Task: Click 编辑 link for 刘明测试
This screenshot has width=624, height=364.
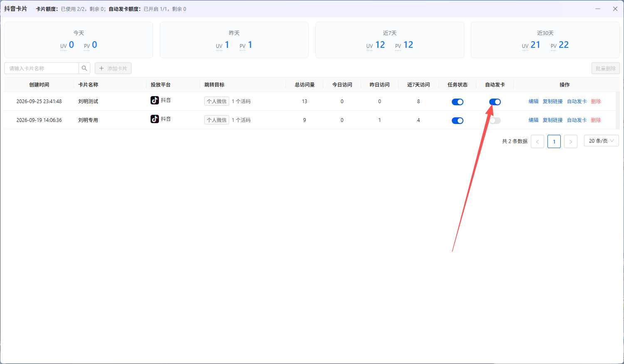Action: click(534, 102)
